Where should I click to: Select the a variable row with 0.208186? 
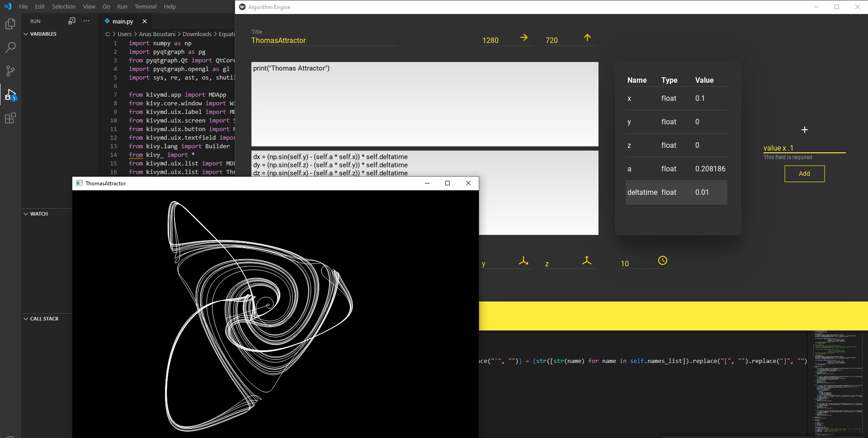coord(676,169)
